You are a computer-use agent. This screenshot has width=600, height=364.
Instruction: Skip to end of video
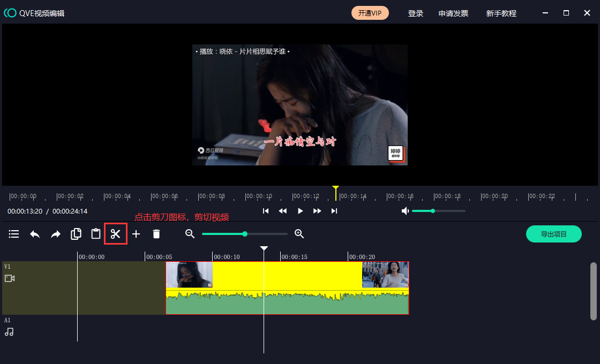(x=334, y=211)
